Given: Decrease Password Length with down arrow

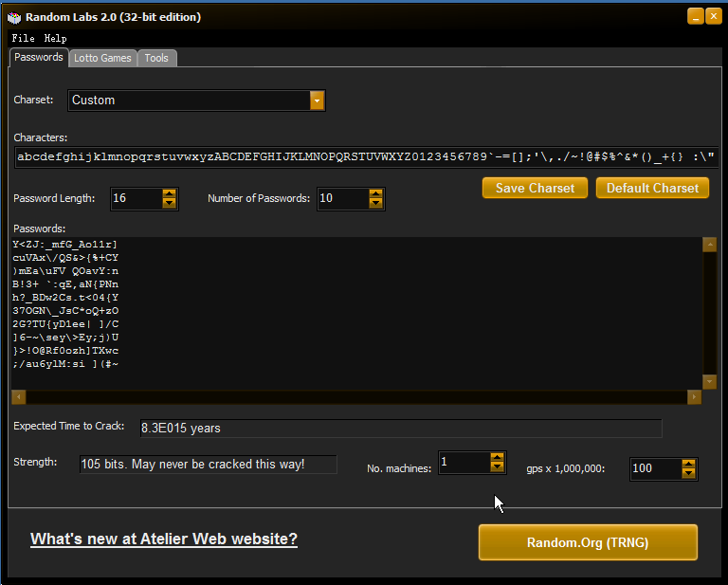Looking at the screenshot, I should (x=169, y=203).
